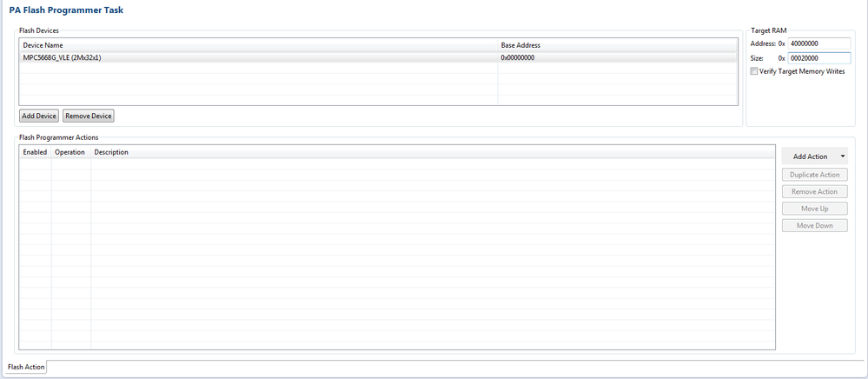Switch to the Flash Action tab
868x379 pixels.
pyautogui.click(x=26, y=367)
